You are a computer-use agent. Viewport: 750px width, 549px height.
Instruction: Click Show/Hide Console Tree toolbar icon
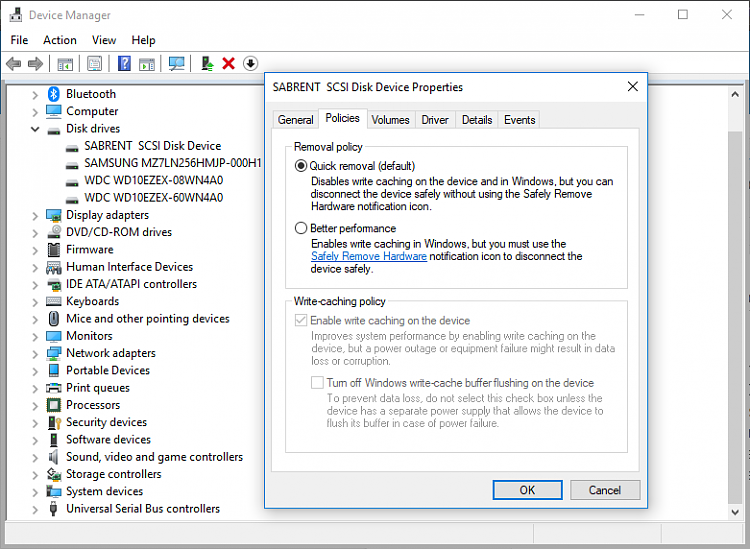[65, 64]
